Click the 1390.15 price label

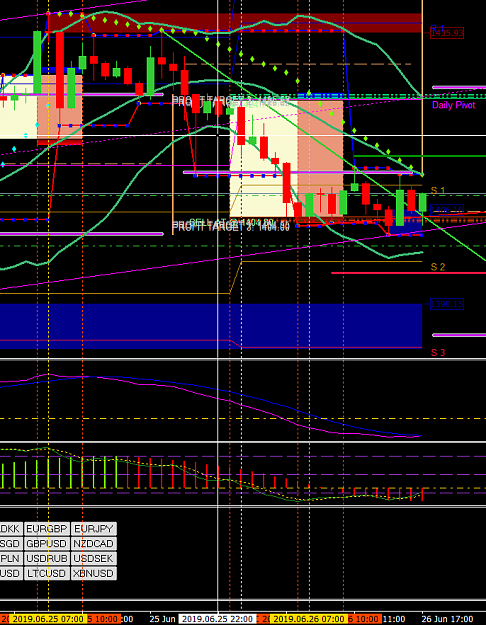click(x=447, y=305)
